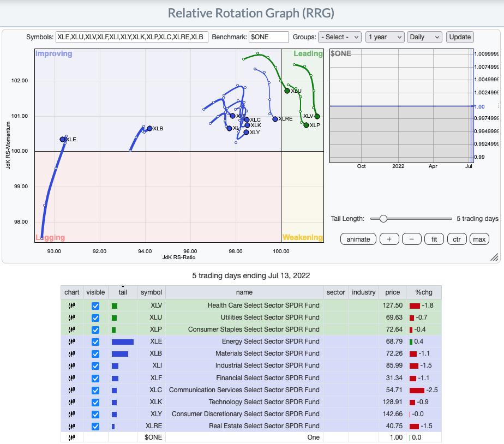Toggle XLK visible checkbox
Screen dimensions: 504x444
coord(95,402)
